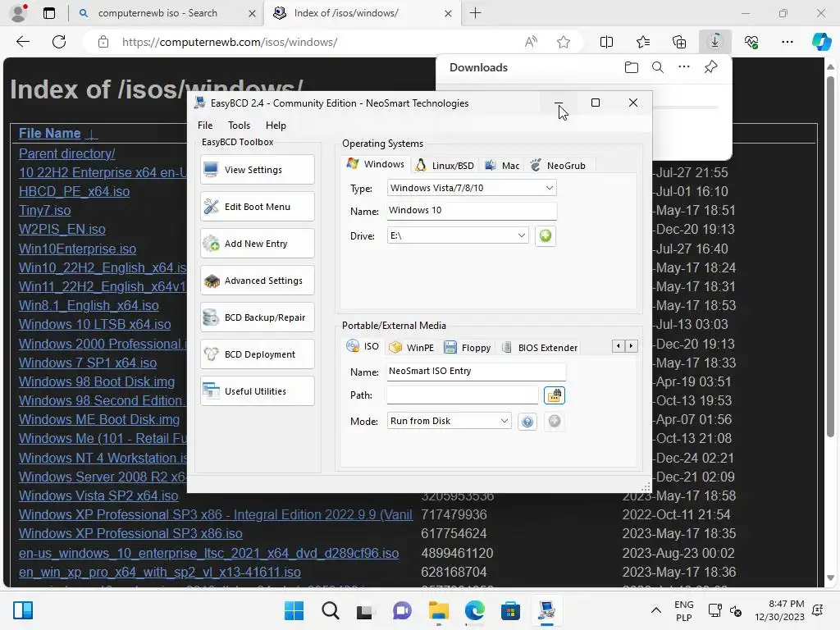
Task: Open the Favorites list icon
Action: pyautogui.click(x=643, y=42)
